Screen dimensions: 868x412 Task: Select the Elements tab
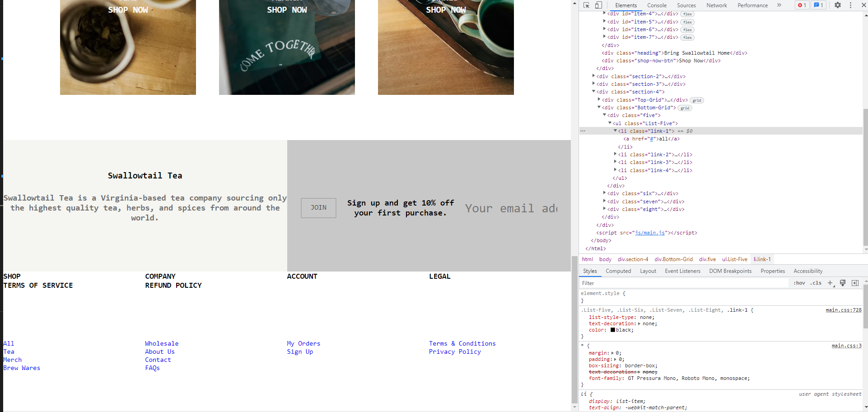[626, 5]
